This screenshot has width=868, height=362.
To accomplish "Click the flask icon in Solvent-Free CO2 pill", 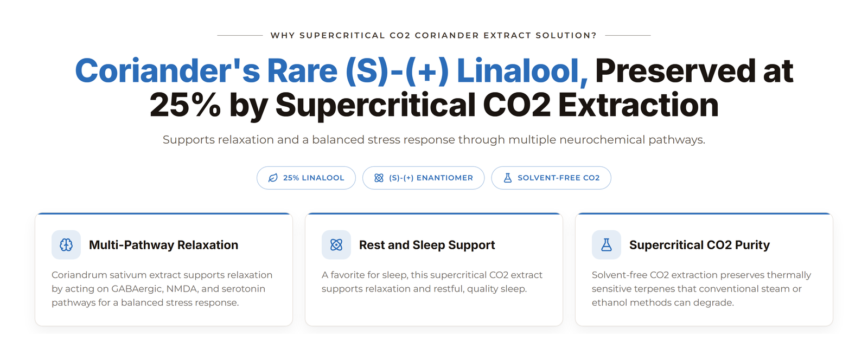I will (508, 178).
